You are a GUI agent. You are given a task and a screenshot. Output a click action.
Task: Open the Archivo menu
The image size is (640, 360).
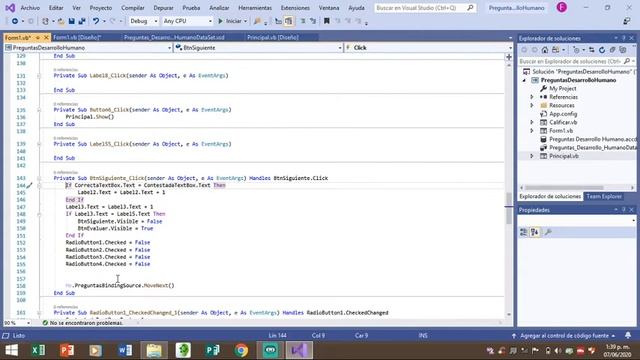tap(30, 8)
